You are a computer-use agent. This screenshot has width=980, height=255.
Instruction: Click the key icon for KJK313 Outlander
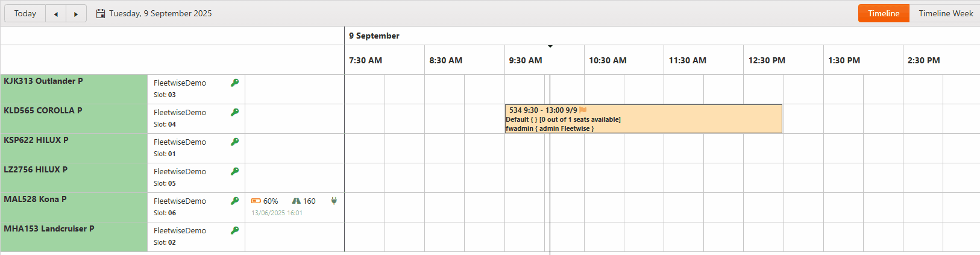[x=234, y=83]
